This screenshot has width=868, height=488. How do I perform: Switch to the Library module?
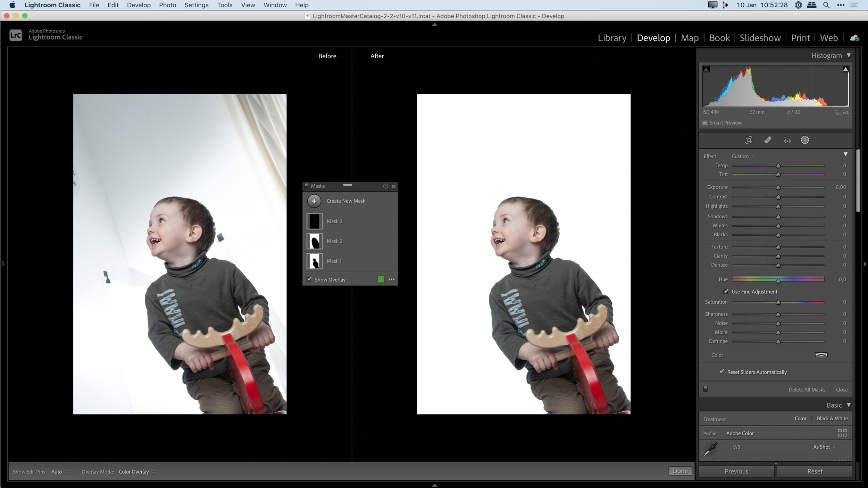pyautogui.click(x=612, y=38)
